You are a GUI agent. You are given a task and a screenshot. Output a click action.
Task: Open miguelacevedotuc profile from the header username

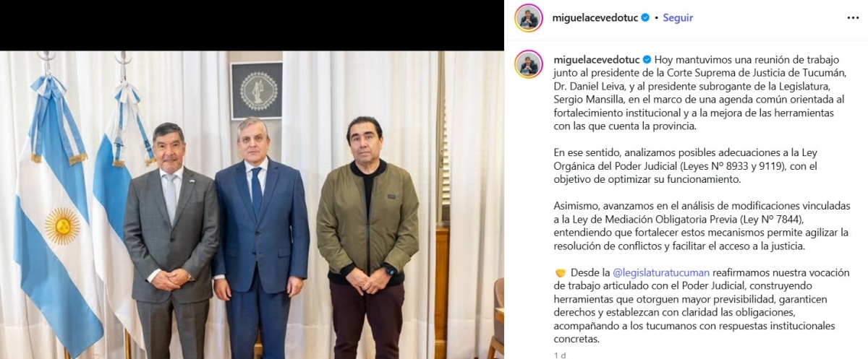pyautogui.click(x=595, y=18)
